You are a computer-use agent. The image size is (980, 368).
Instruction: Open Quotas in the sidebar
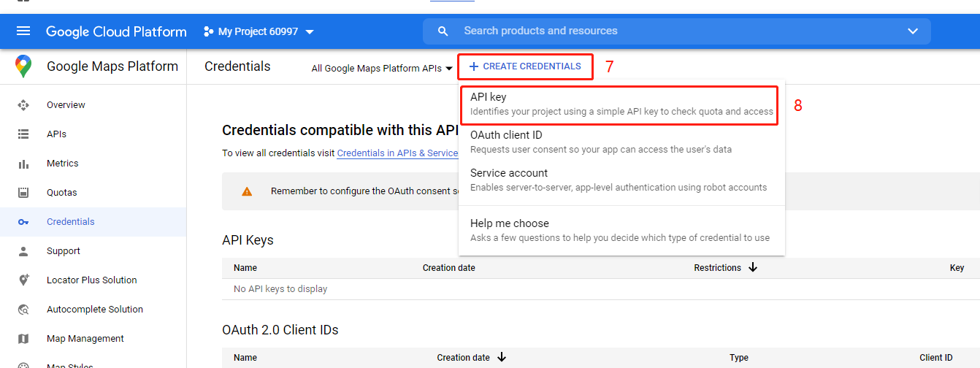point(62,193)
